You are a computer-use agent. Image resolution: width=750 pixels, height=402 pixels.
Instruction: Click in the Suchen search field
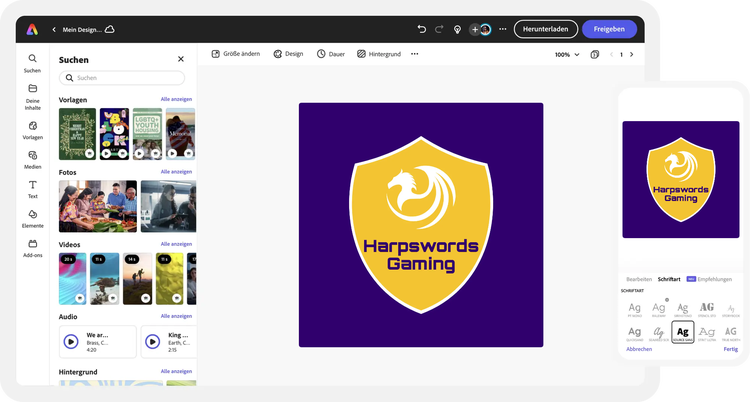tap(122, 78)
